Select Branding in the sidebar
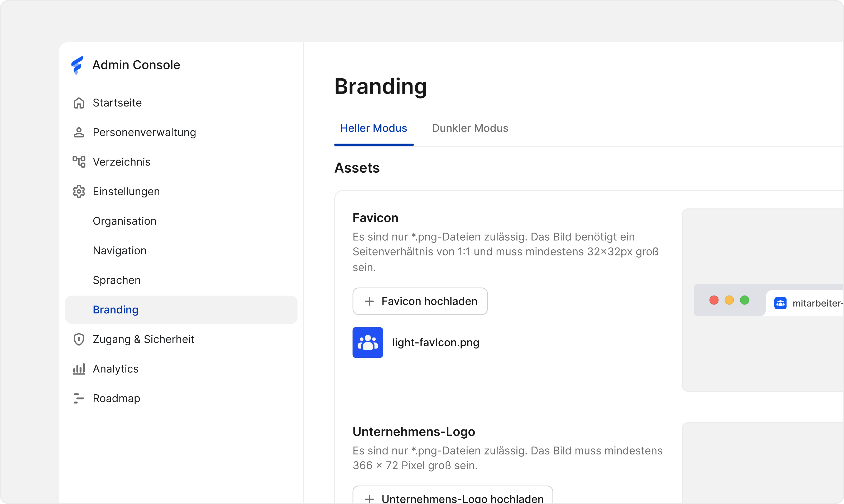This screenshot has height=504, width=844. (181, 310)
